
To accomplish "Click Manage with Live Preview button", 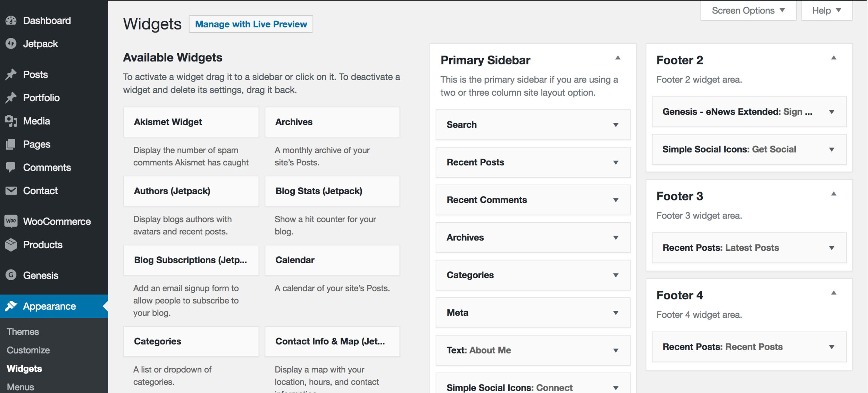I will pos(251,24).
